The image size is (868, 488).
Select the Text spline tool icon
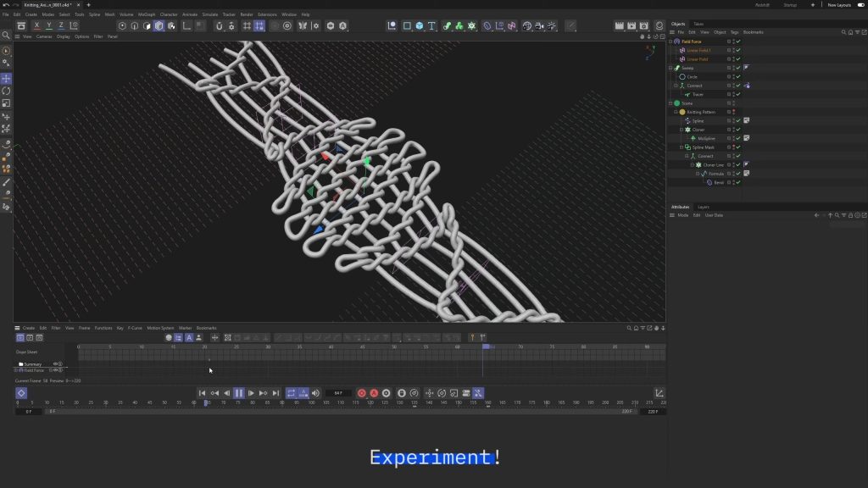click(431, 25)
